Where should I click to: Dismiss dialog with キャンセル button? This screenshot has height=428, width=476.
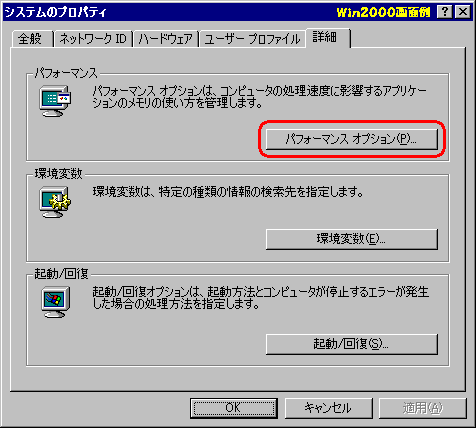328,408
